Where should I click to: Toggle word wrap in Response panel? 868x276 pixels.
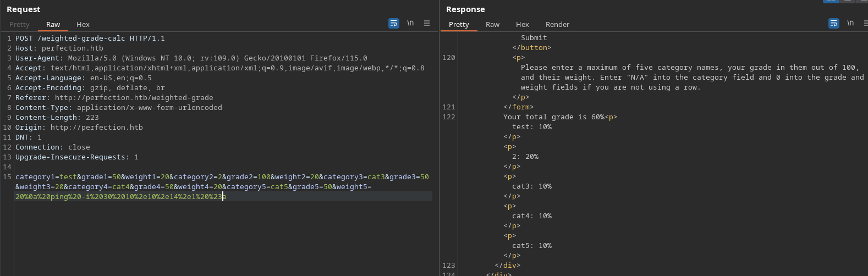click(x=834, y=23)
